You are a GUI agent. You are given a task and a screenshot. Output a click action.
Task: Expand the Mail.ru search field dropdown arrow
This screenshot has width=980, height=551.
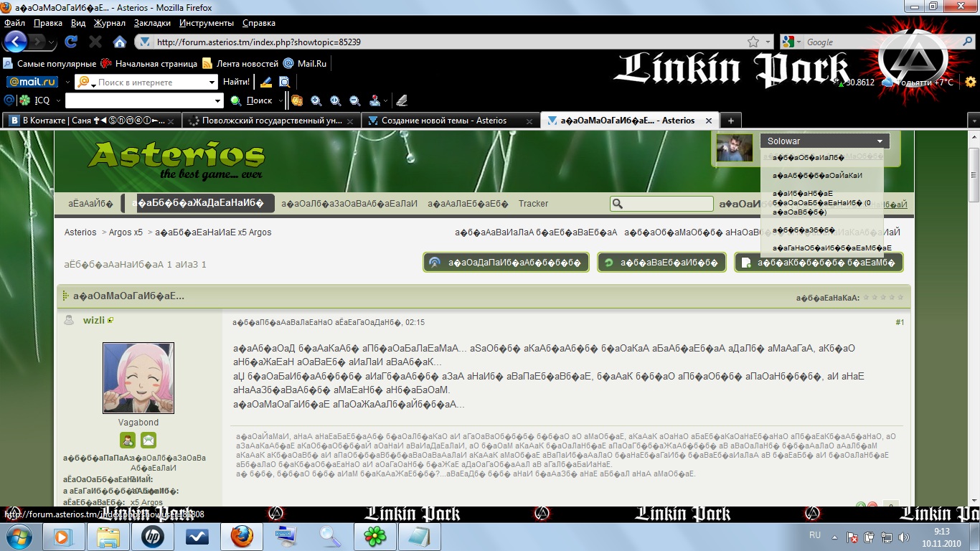(212, 82)
